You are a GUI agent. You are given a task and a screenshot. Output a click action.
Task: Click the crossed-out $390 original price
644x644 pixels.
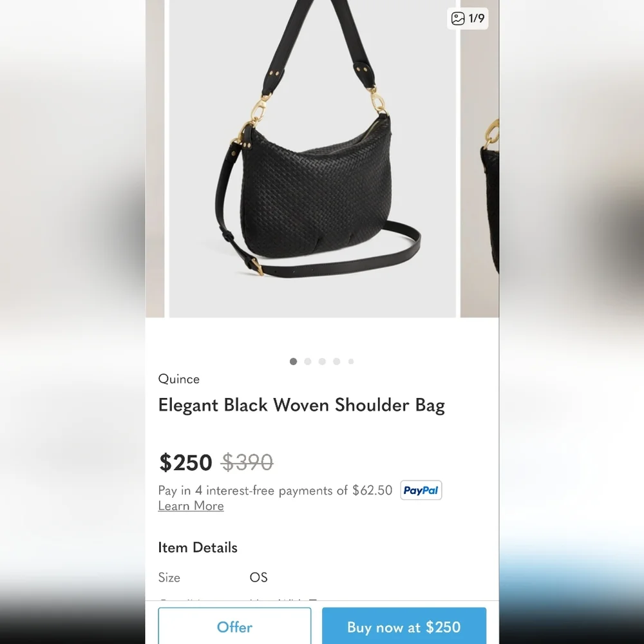tap(247, 462)
